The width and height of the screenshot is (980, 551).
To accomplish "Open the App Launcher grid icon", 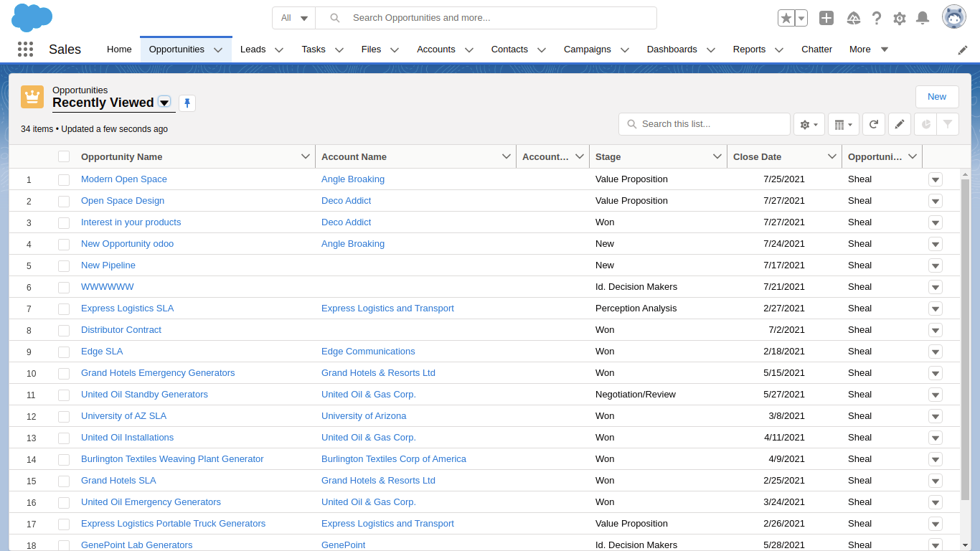I will [25, 50].
